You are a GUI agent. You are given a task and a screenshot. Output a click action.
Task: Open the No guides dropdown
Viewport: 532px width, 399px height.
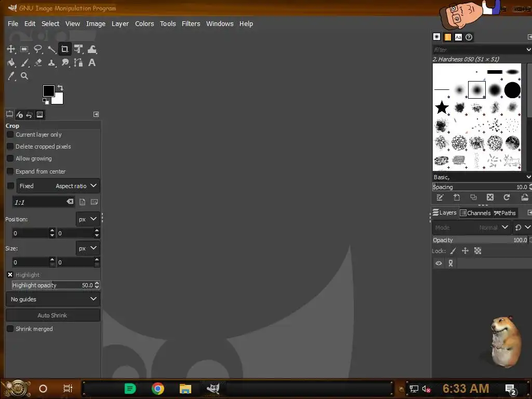point(53,299)
